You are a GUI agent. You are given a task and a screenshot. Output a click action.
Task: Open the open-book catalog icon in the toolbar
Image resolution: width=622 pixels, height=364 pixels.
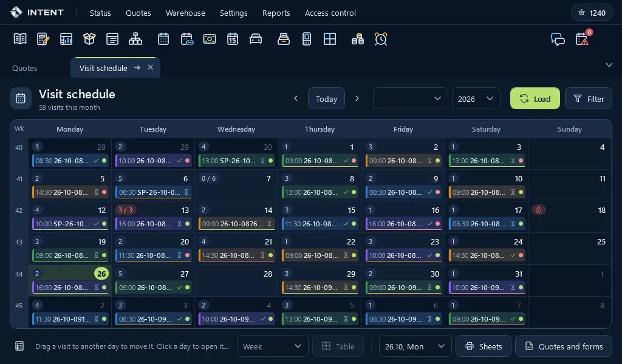20,39
